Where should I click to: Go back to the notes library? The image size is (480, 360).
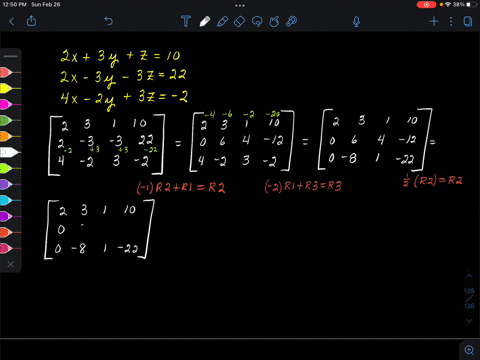pos(12,22)
